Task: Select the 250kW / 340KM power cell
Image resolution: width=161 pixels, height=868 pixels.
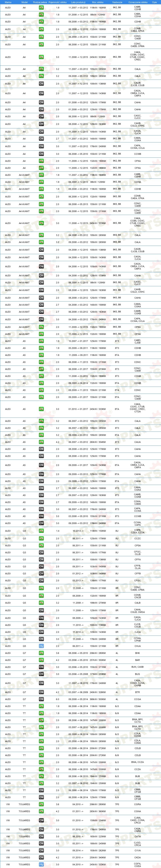Action: (x=98, y=857)
